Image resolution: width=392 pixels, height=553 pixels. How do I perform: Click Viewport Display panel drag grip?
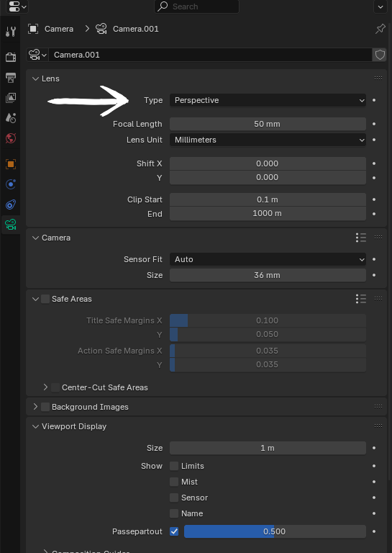pyautogui.click(x=378, y=426)
